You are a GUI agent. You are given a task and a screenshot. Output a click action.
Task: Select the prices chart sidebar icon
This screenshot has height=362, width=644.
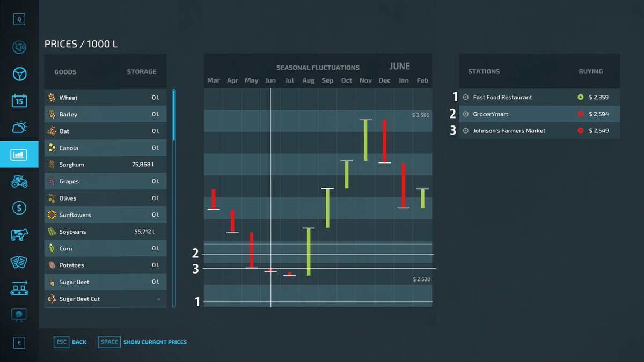point(19,154)
